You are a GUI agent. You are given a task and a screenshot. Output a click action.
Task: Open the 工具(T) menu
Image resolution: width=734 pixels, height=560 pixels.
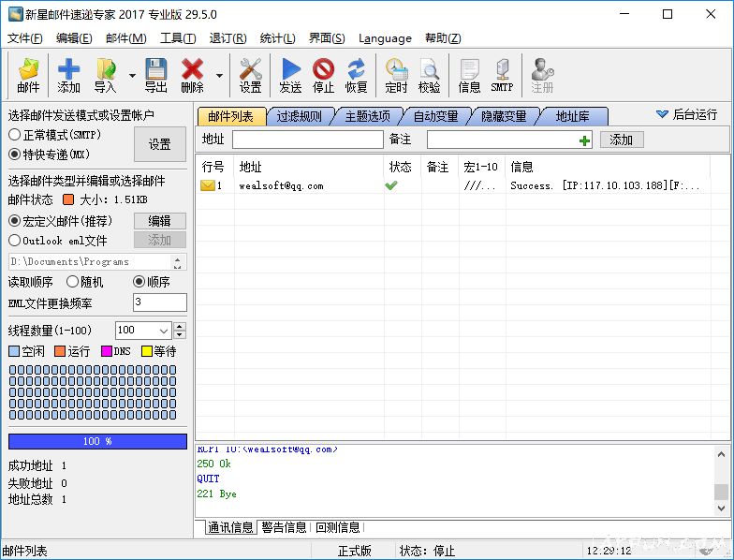coord(178,38)
